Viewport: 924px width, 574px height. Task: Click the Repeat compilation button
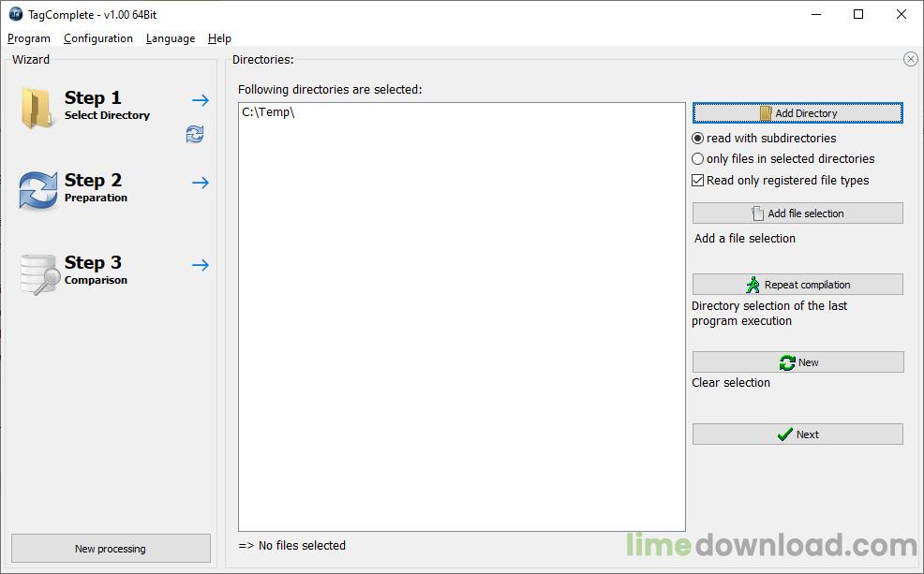pos(797,285)
